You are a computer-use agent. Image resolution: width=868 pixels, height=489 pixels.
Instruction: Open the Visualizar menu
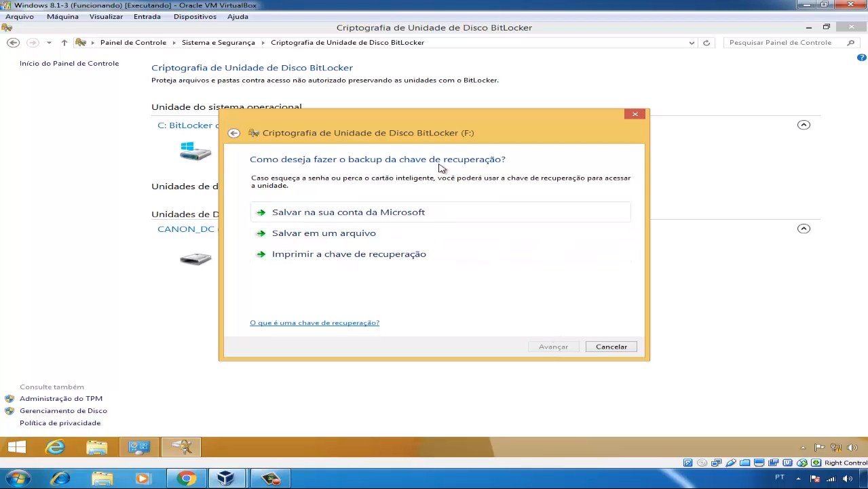pos(107,16)
